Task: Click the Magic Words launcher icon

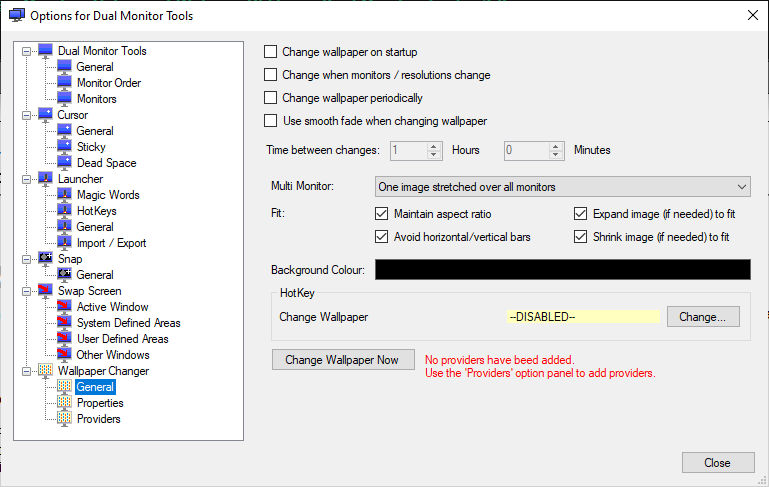Action: pyautogui.click(x=64, y=194)
